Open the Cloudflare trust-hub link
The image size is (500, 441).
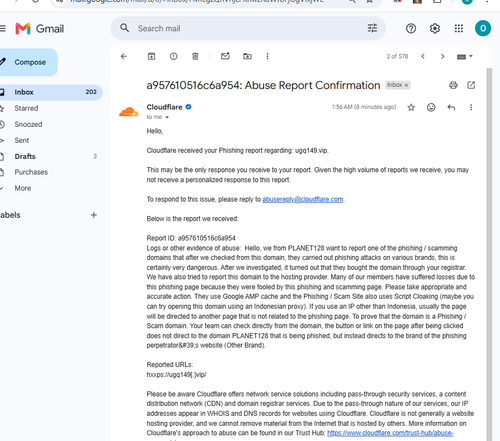click(390, 433)
